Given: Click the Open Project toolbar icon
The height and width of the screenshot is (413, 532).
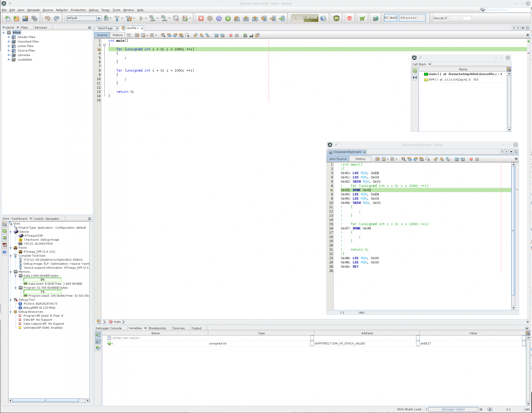Looking at the screenshot, I should tap(25, 18).
